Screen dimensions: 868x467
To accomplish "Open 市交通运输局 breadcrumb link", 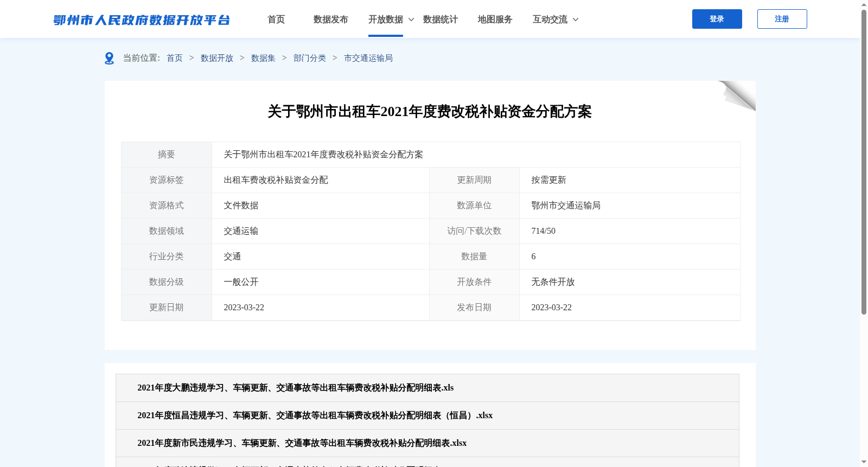I will (x=368, y=58).
